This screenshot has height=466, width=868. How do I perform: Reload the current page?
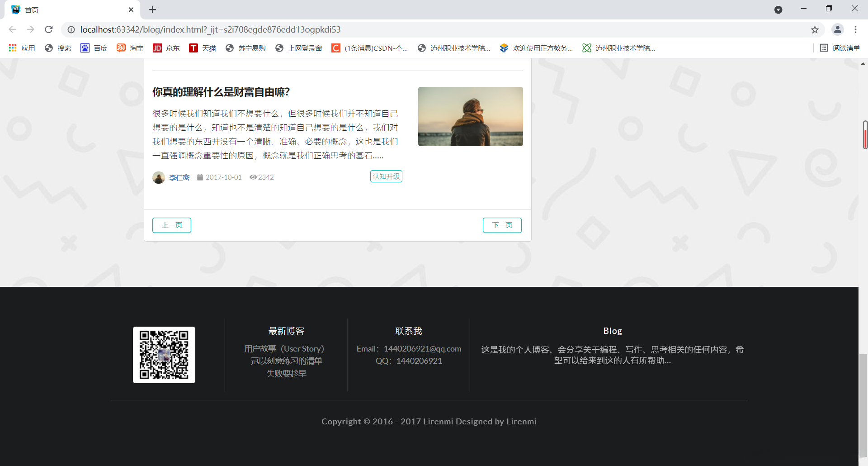(48, 29)
